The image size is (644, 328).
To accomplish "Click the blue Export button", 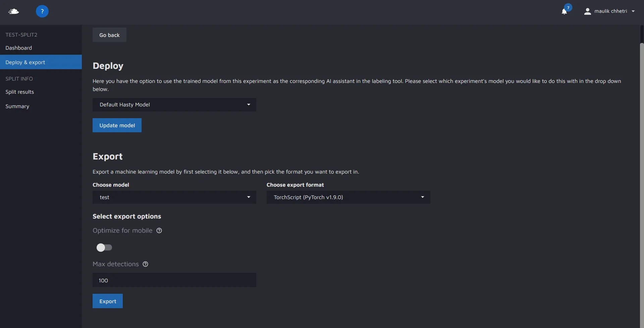I will (108, 301).
